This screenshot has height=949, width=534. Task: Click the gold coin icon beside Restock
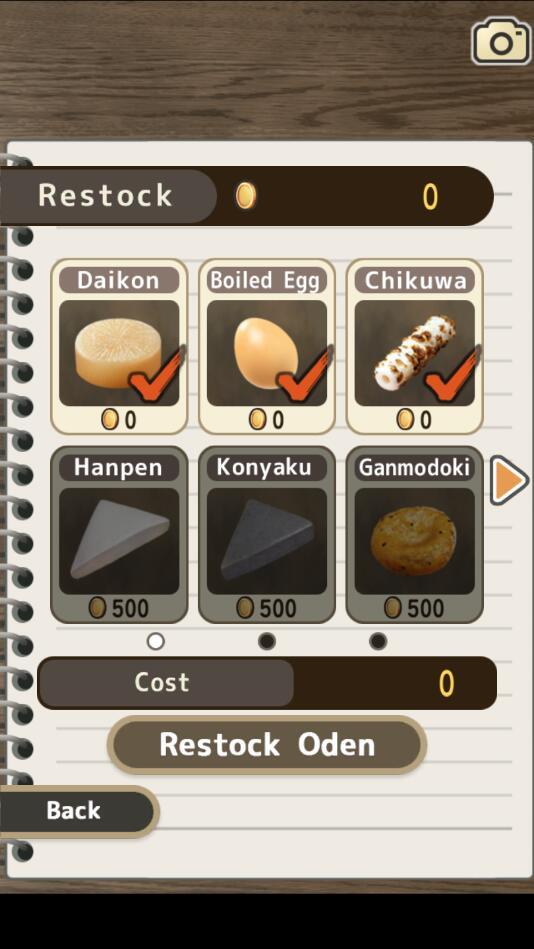pos(245,196)
